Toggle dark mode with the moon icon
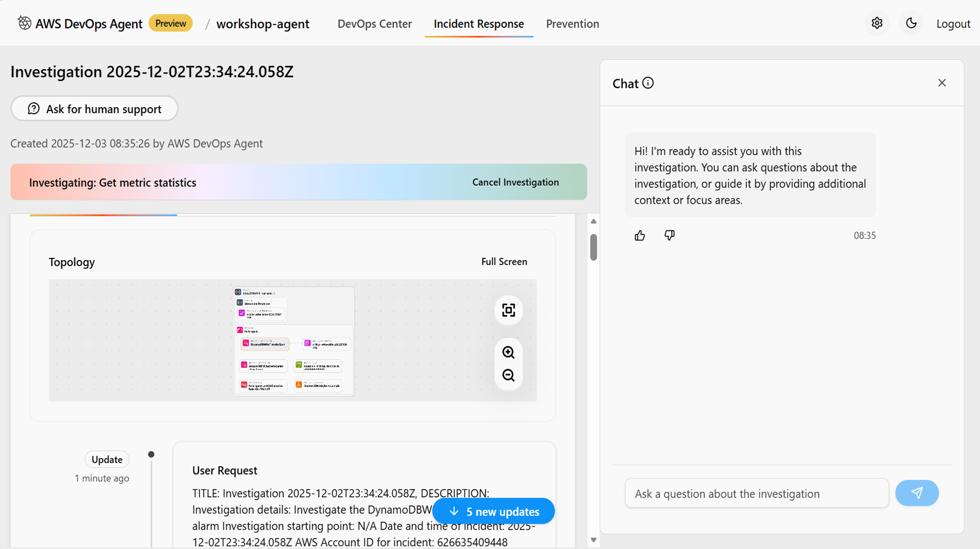Screen dimensions: 980x549 pyautogui.click(x=911, y=23)
